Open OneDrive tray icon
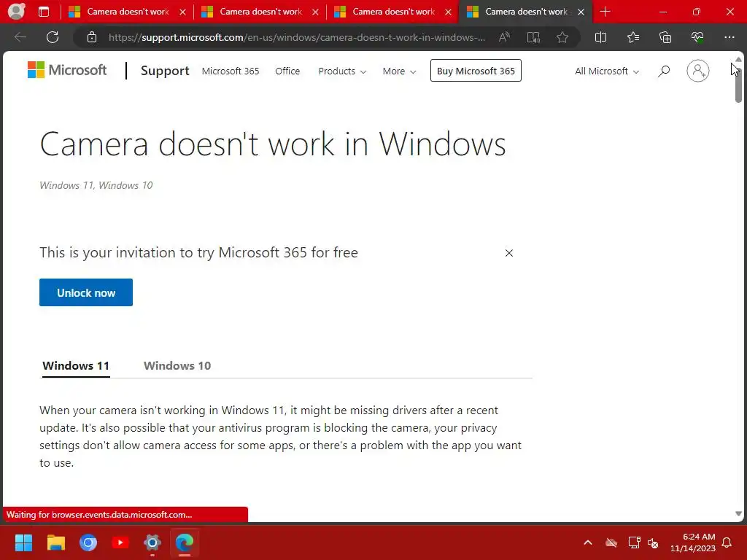747x560 pixels. pos(611,542)
